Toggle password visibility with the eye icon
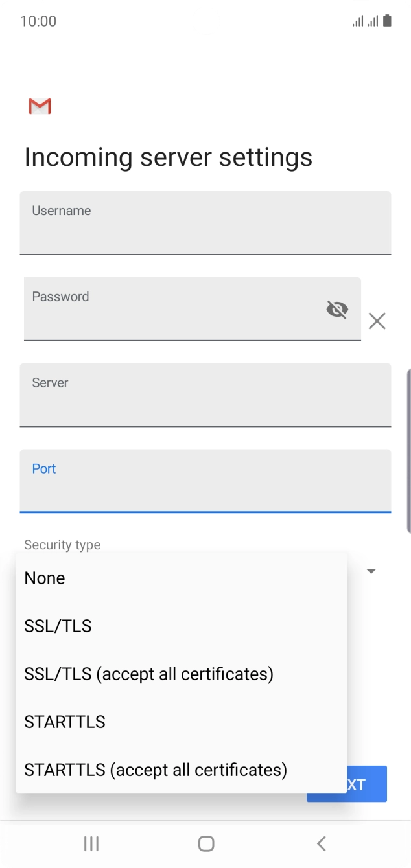 (x=337, y=309)
